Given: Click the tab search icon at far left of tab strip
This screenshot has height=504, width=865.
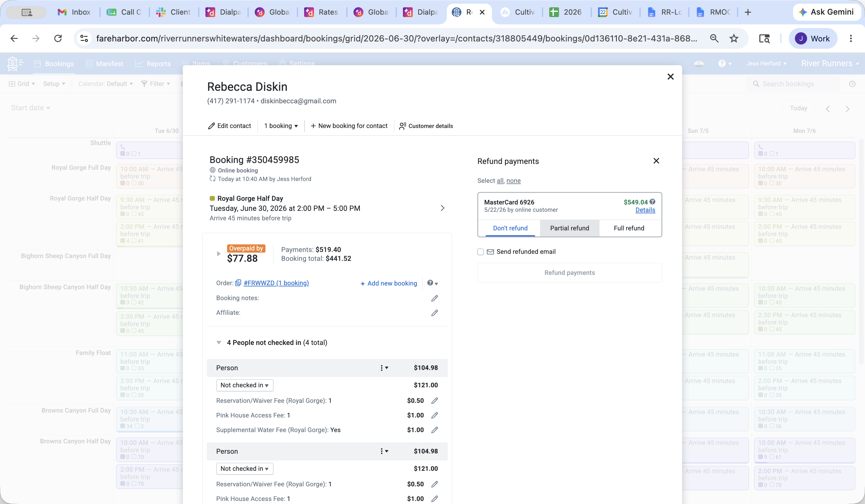Looking at the screenshot, I should coord(27,12).
